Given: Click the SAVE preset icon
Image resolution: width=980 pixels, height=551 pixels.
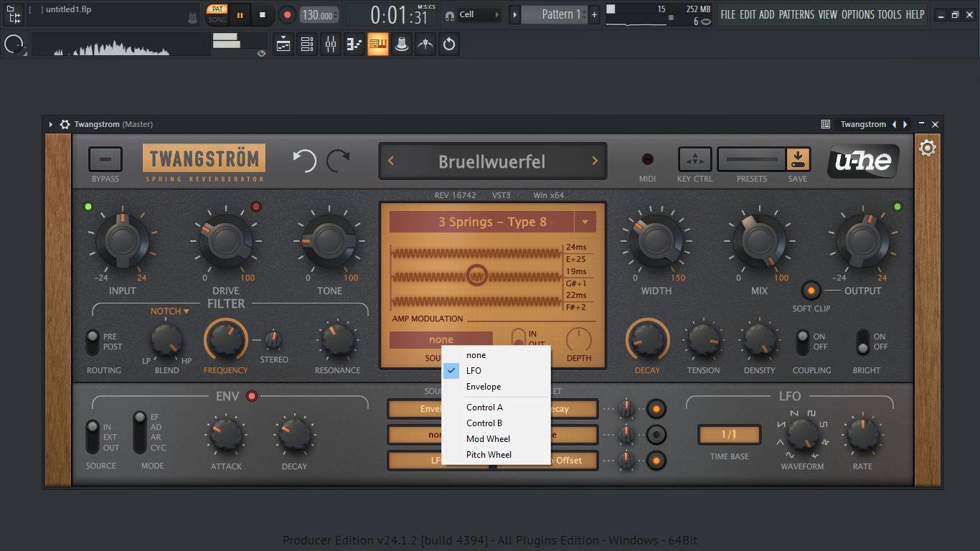Looking at the screenshot, I should (x=798, y=159).
